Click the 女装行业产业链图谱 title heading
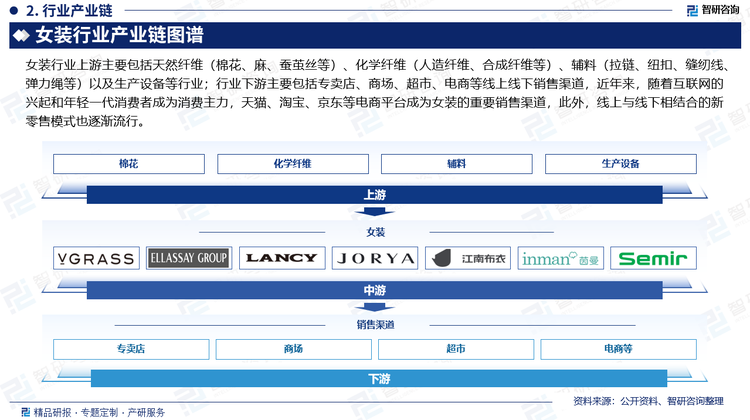Screen dimensions: 750x420 point(119,35)
